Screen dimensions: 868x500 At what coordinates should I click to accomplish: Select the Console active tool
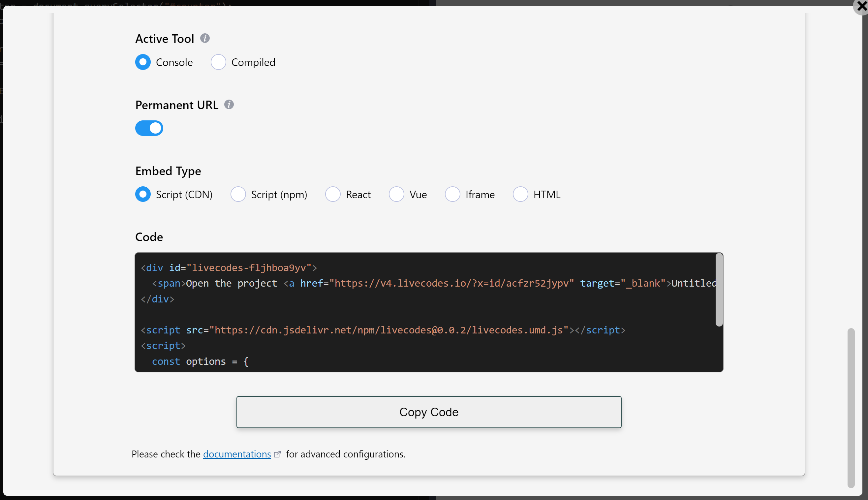pos(143,62)
